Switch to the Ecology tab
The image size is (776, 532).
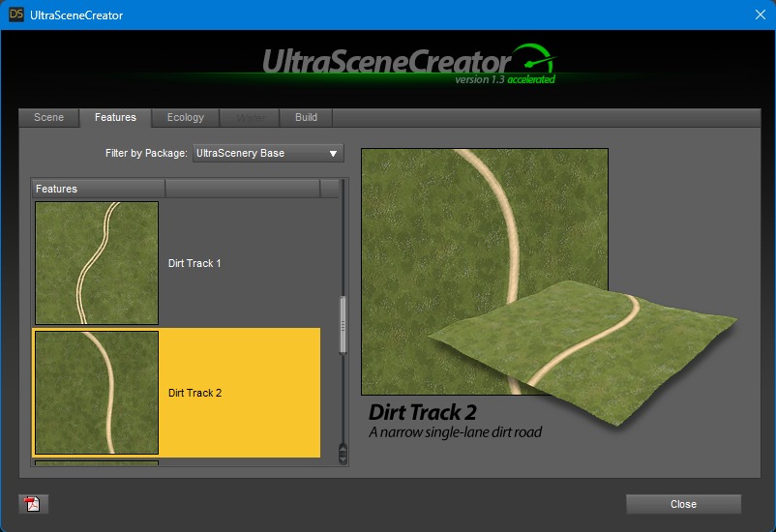(x=185, y=117)
